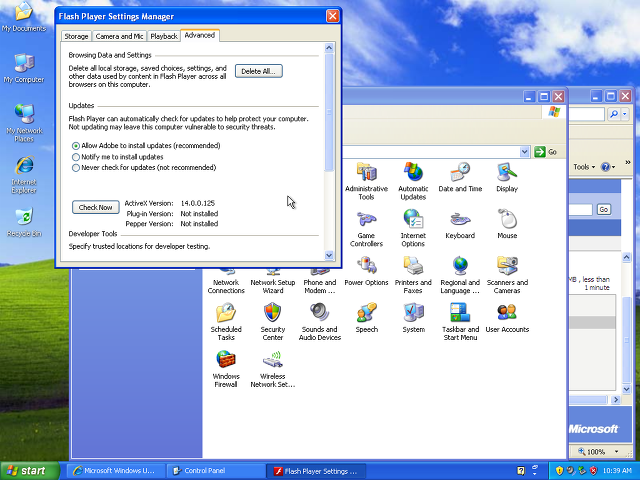Select My Network Places desktop icon
The image size is (640, 480).
(24, 124)
